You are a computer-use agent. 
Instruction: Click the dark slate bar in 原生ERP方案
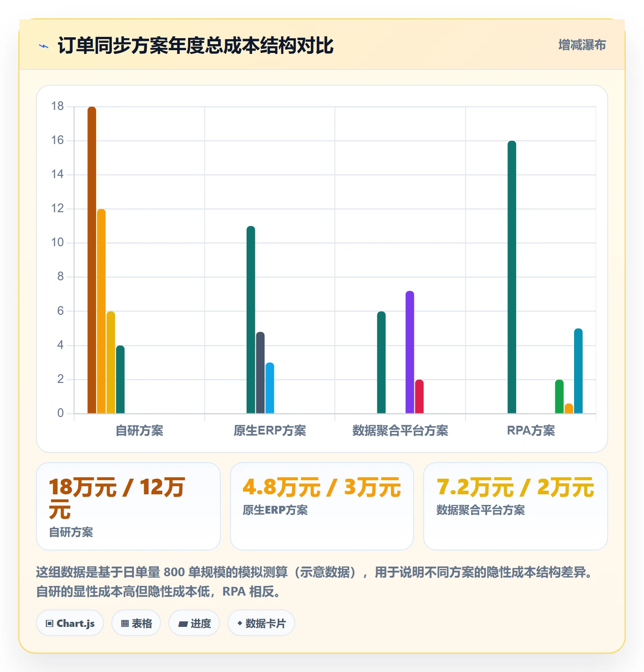(260, 372)
